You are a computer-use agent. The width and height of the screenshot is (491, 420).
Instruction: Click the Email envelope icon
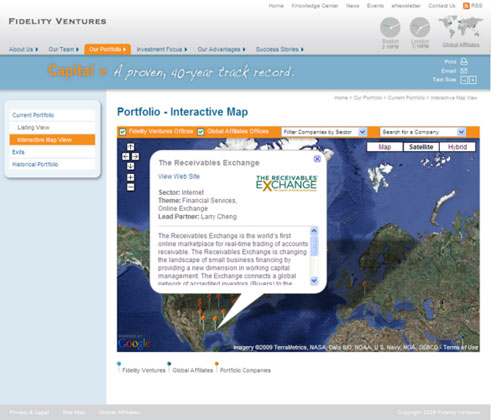(x=464, y=71)
